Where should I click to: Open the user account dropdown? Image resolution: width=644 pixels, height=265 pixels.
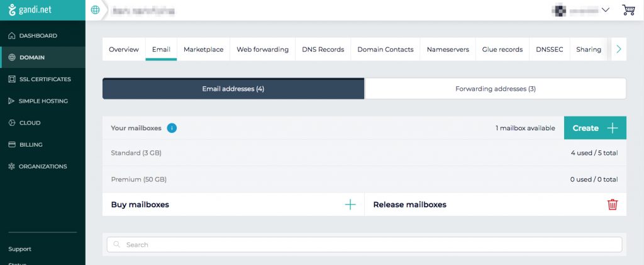tap(581, 10)
